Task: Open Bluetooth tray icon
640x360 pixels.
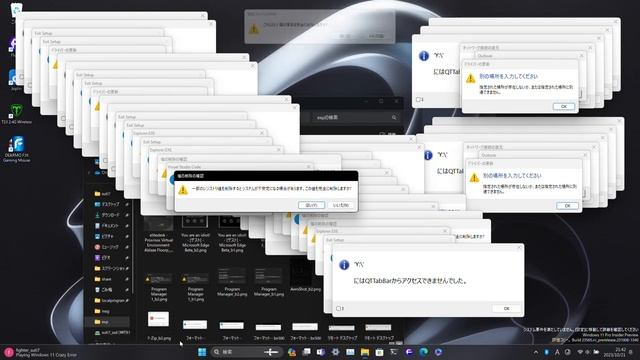Action: click(x=547, y=352)
